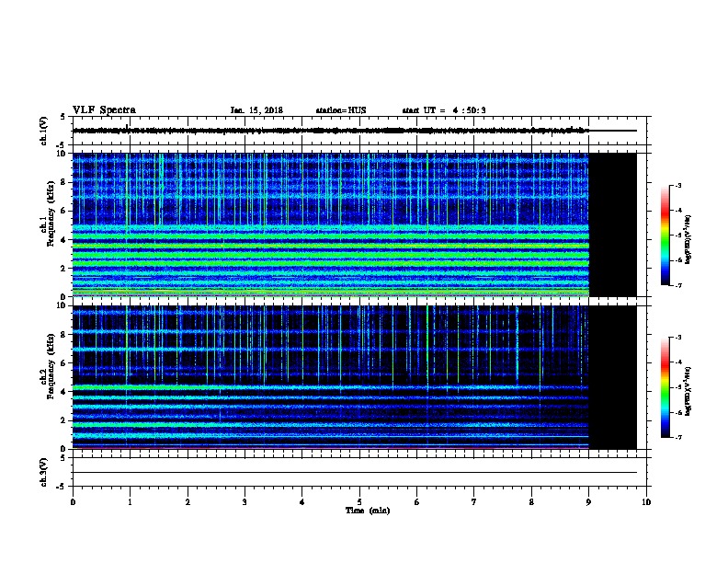Click time axis tick label "1"

[130, 502]
